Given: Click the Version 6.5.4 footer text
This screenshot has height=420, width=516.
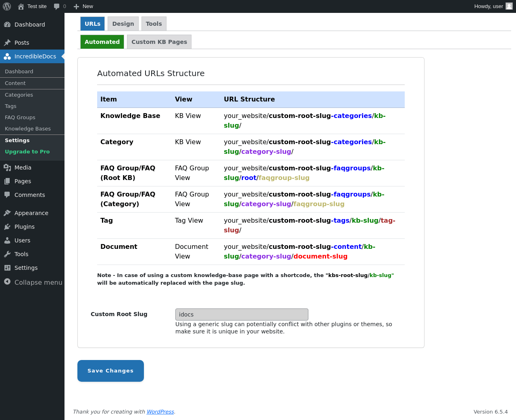Looking at the screenshot, I should pos(491,412).
